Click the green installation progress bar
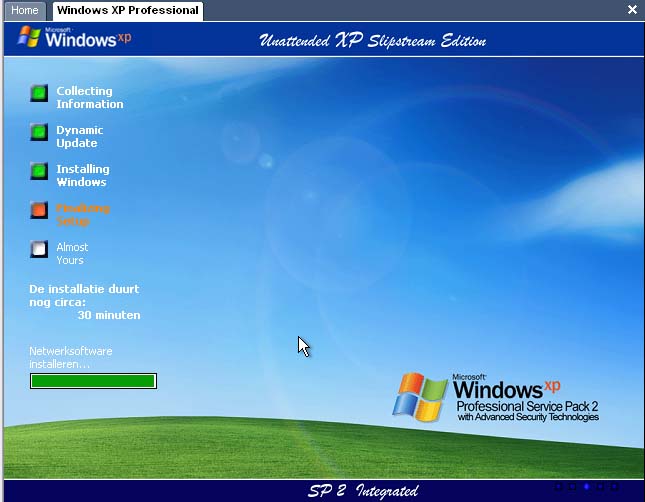 (x=93, y=381)
